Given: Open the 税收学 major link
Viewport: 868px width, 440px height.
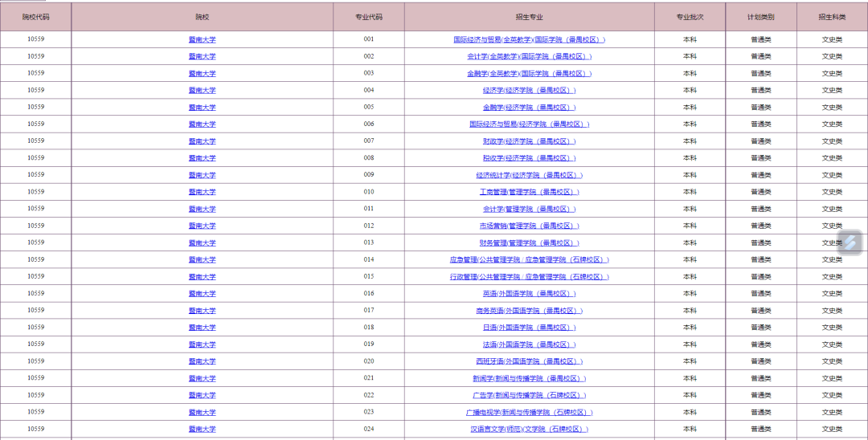Looking at the screenshot, I should (x=529, y=158).
